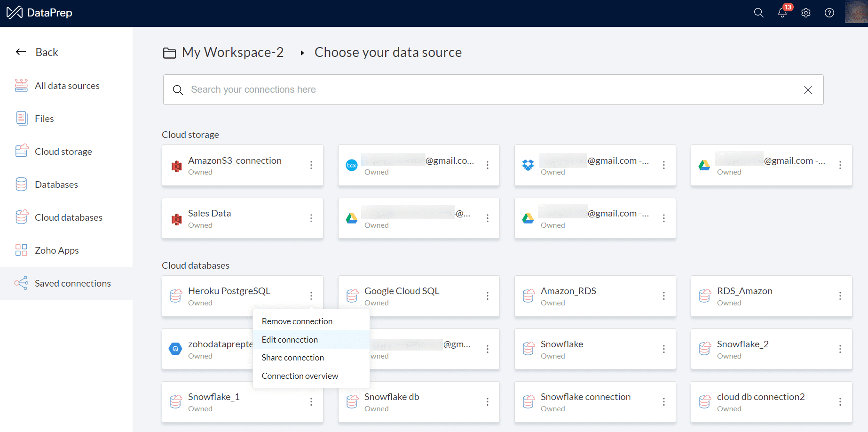868x432 pixels.
Task: Open more options for Snowflake_2
Action: [x=840, y=349]
